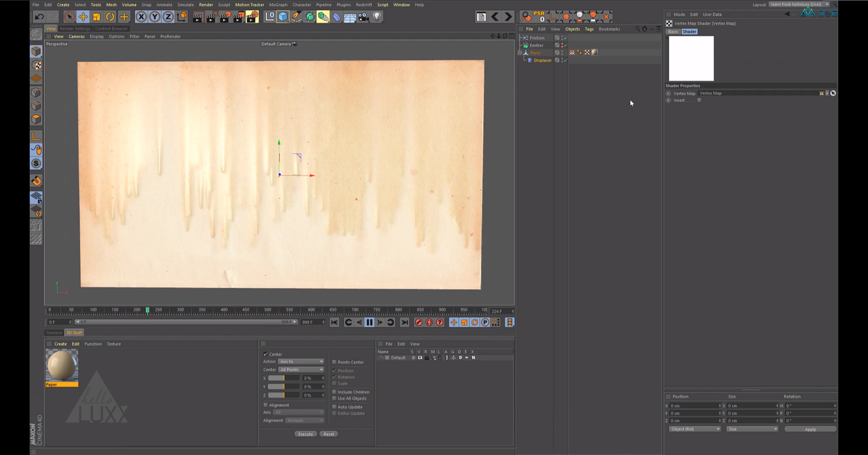Click the Vertex Map field arrow button

(x=827, y=93)
